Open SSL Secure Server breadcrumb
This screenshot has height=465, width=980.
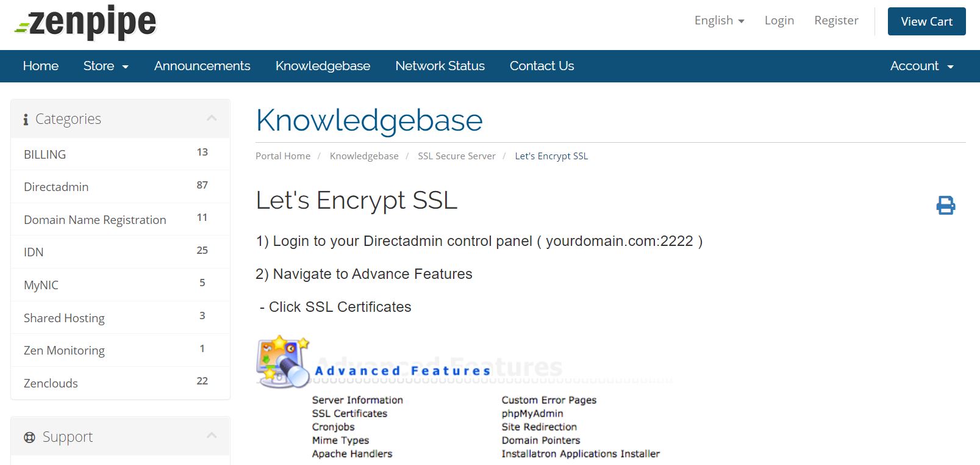tap(457, 156)
